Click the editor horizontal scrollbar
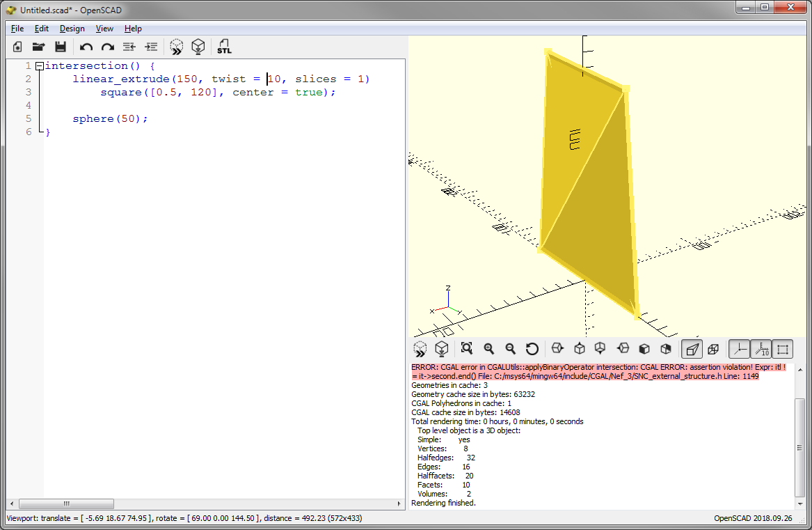 [66, 504]
